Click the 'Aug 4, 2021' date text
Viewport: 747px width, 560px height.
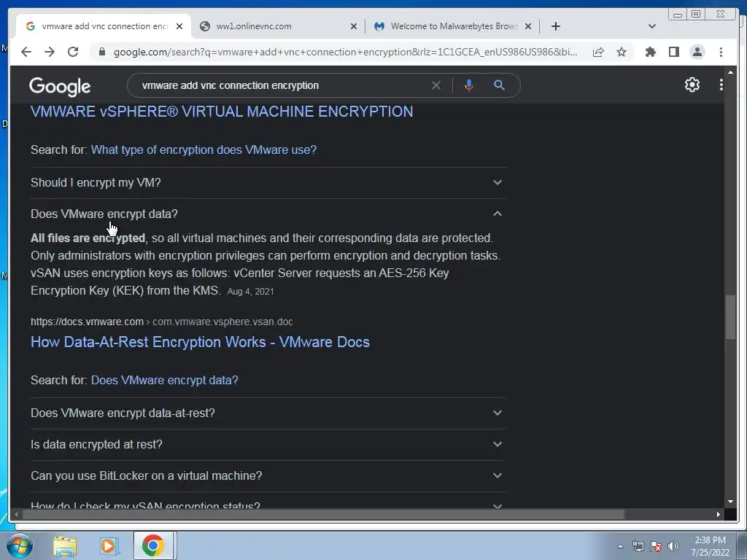pos(251,292)
